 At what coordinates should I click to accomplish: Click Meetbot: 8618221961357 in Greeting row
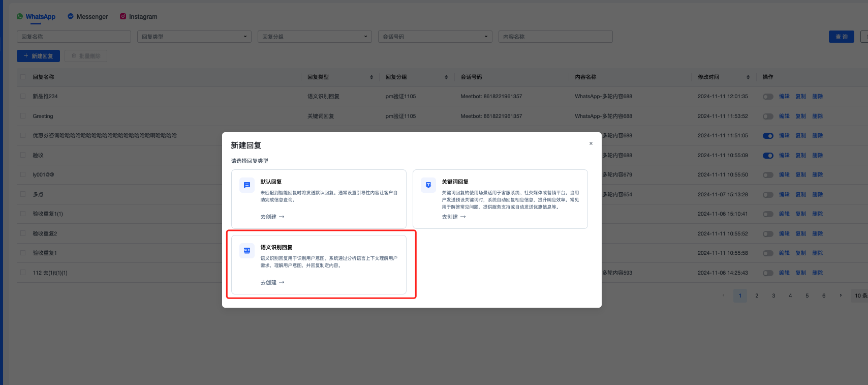click(491, 116)
